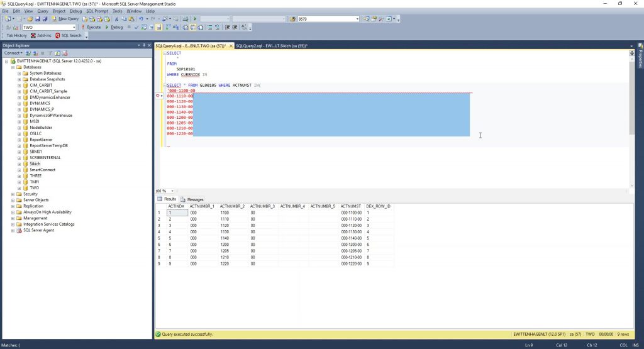Collapse the Databases folder node

tap(13, 67)
